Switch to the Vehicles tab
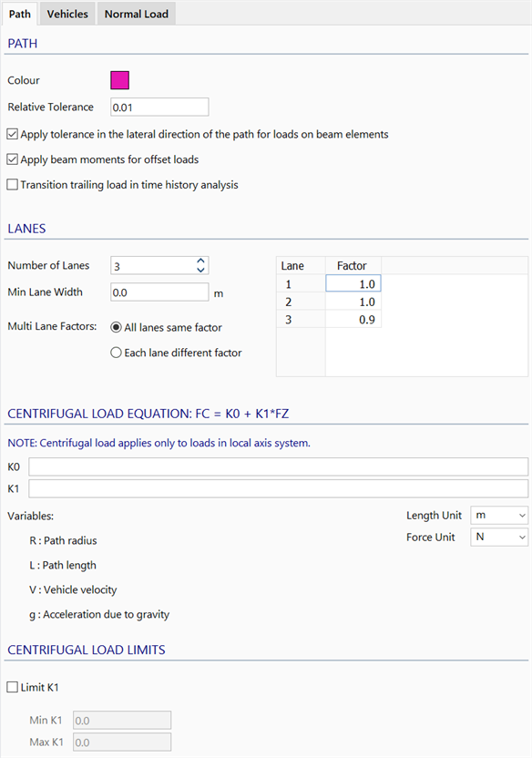The width and height of the screenshot is (532, 758). point(67,14)
